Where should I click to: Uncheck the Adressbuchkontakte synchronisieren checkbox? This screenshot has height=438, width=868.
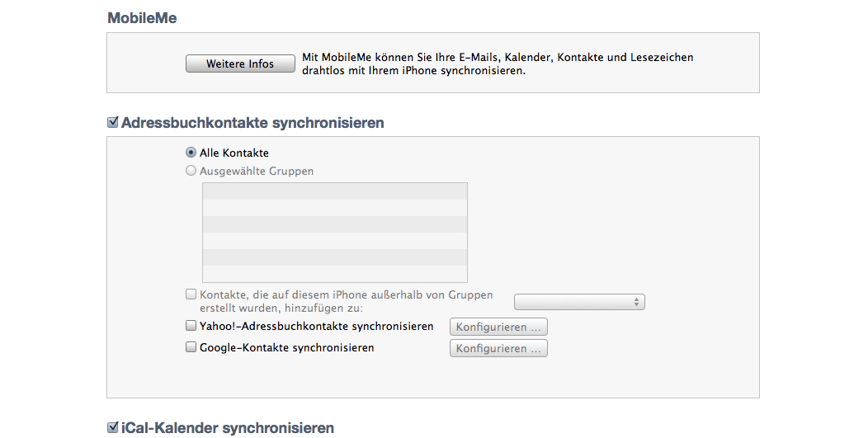113,122
